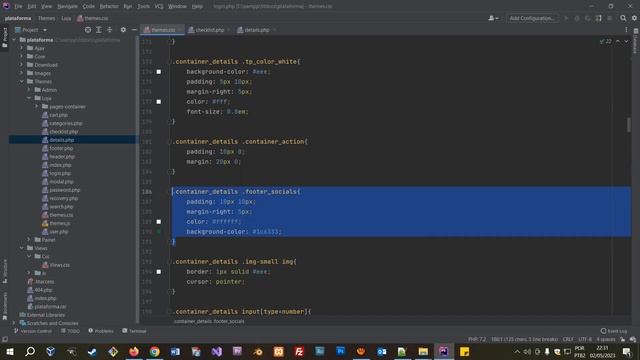Open Sticky Notes from the taskbar

[464, 351]
